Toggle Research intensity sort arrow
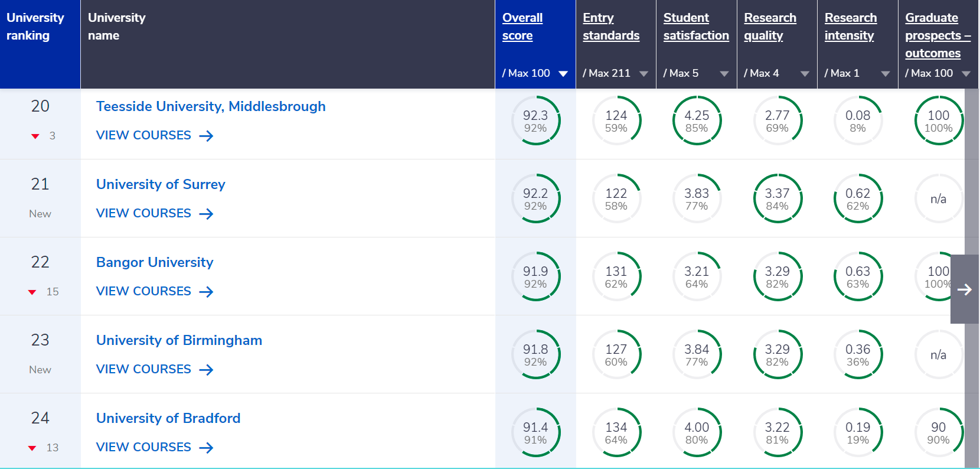This screenshot has height=469, width=980. (x=886, y=74)
